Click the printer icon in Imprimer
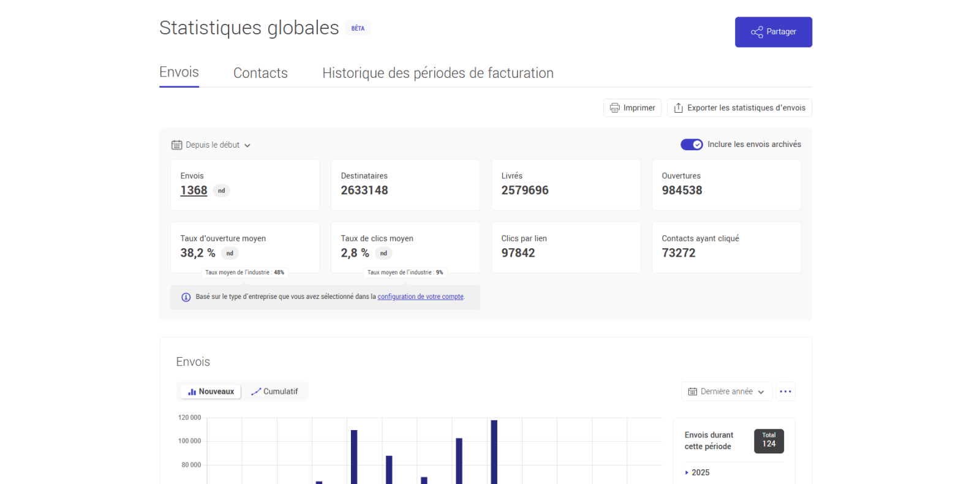980x484 pixels. (615, 108)
